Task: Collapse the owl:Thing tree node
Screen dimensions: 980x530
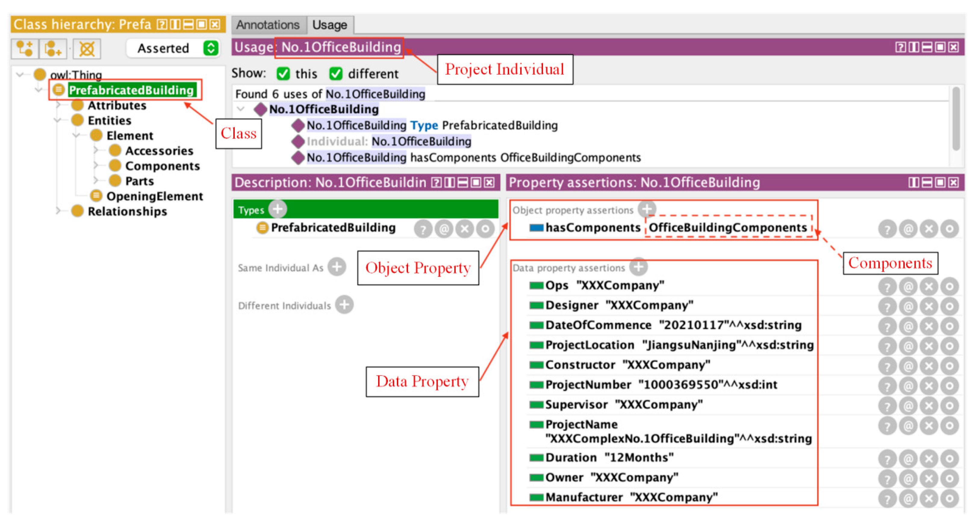Action: (x=20, y=75)
